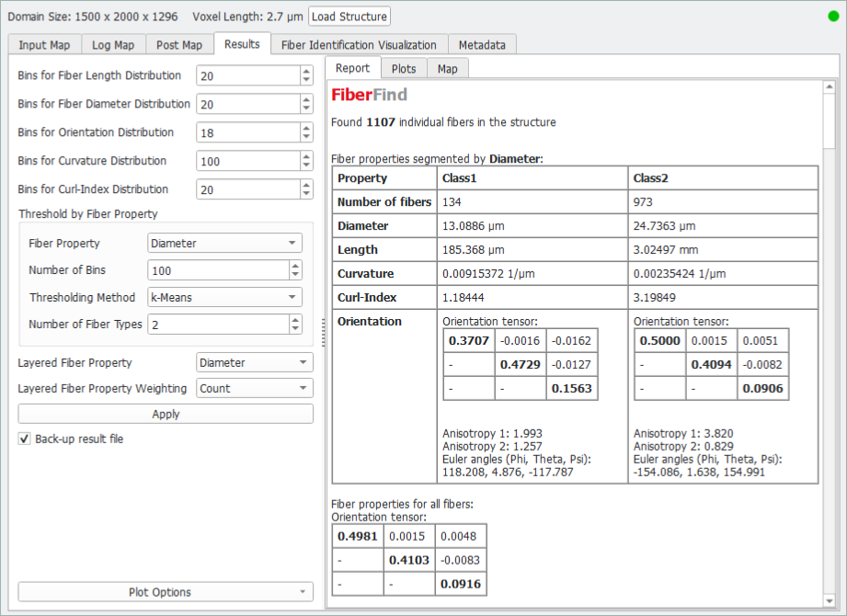
Task: Increase Bins for Fiber Length Distribution
Action: [x=305, y=71]
